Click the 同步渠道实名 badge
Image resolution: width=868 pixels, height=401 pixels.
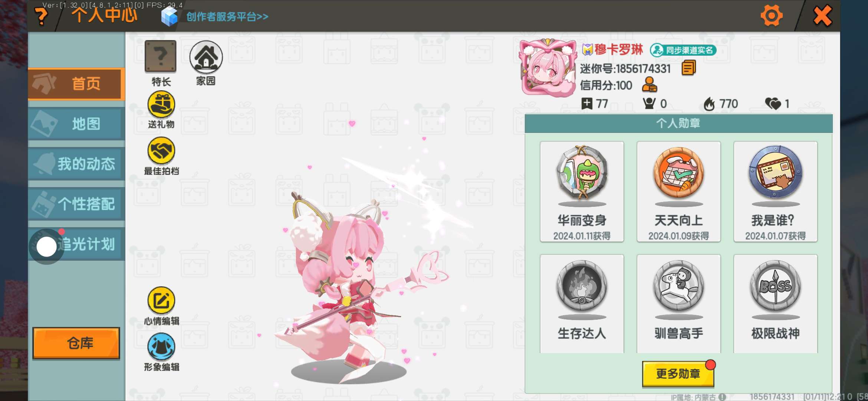pos(683,50)
